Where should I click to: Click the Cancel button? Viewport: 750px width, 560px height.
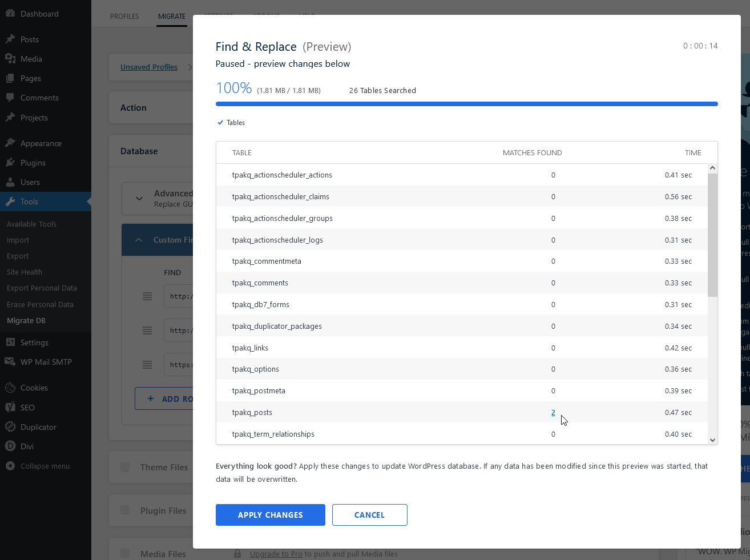pos(370,515)
